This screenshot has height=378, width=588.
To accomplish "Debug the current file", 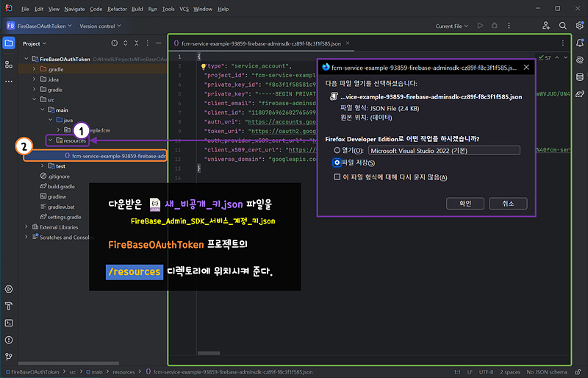I will 495,26.
